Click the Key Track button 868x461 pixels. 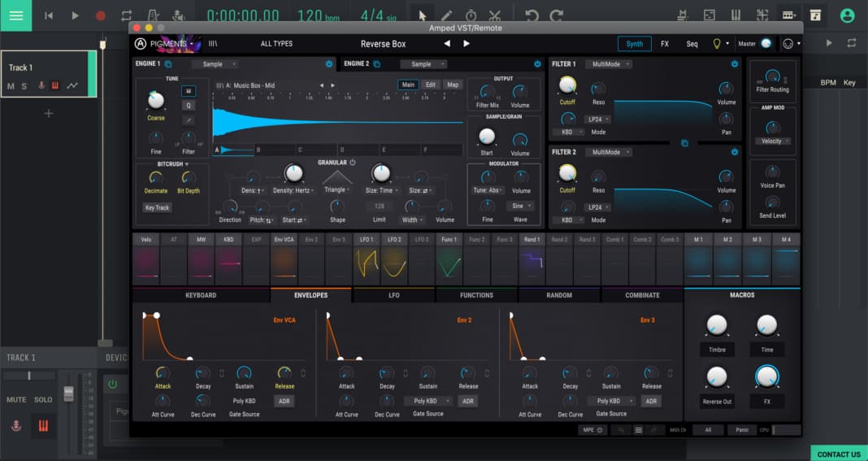(157, 208)
